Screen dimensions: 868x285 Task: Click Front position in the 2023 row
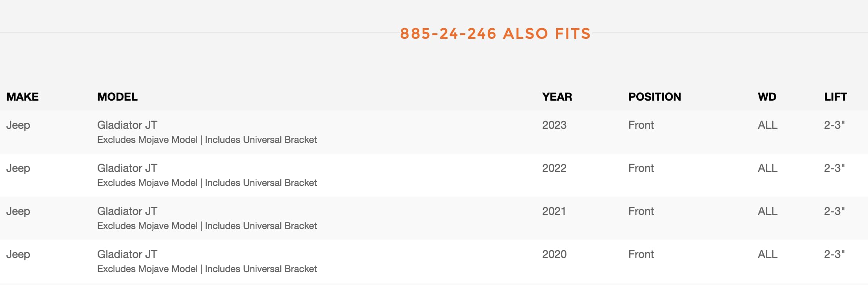click(641, 125)
